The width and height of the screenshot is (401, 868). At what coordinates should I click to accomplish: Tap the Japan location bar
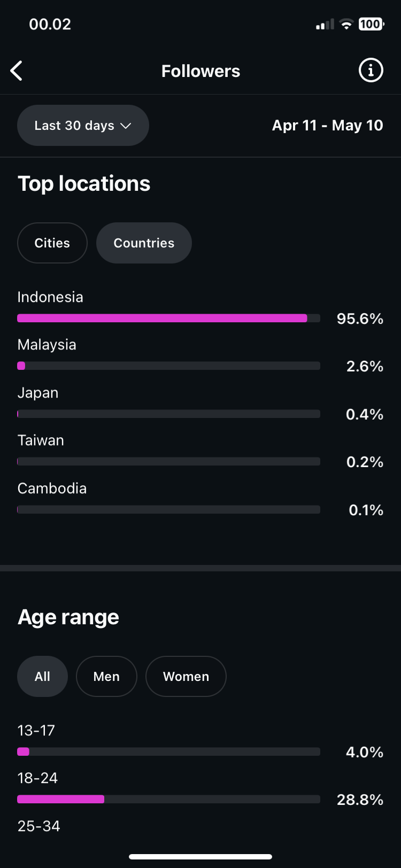coord(168,414)
